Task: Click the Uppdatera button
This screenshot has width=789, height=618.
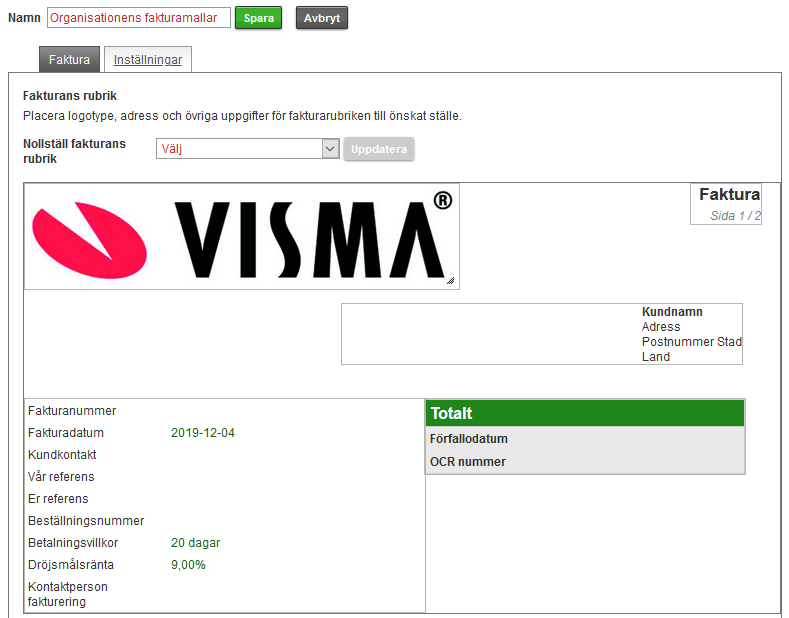Action: coord(379,149)
